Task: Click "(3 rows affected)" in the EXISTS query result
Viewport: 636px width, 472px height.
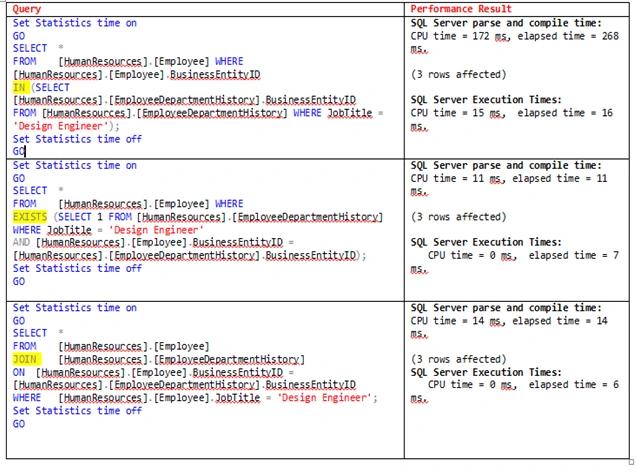Action: point(458,217)
